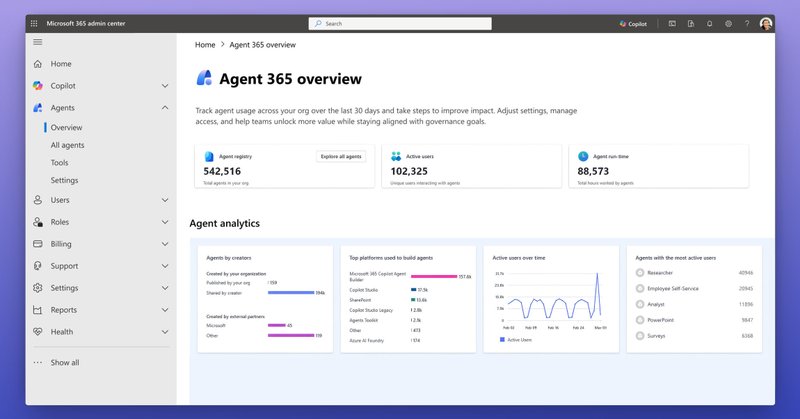
Task: Expand the Users menu chevron
Action: pos(165,200)
